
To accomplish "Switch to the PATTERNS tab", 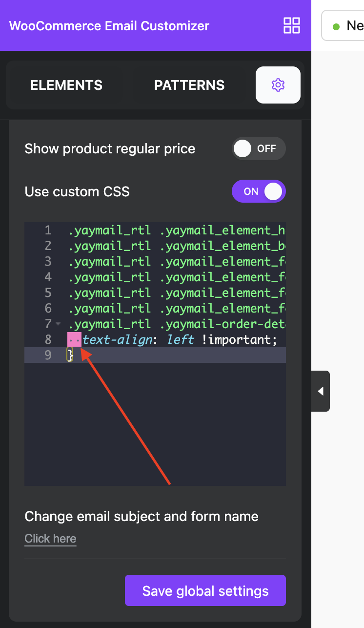I will click(x=189, y=85).
